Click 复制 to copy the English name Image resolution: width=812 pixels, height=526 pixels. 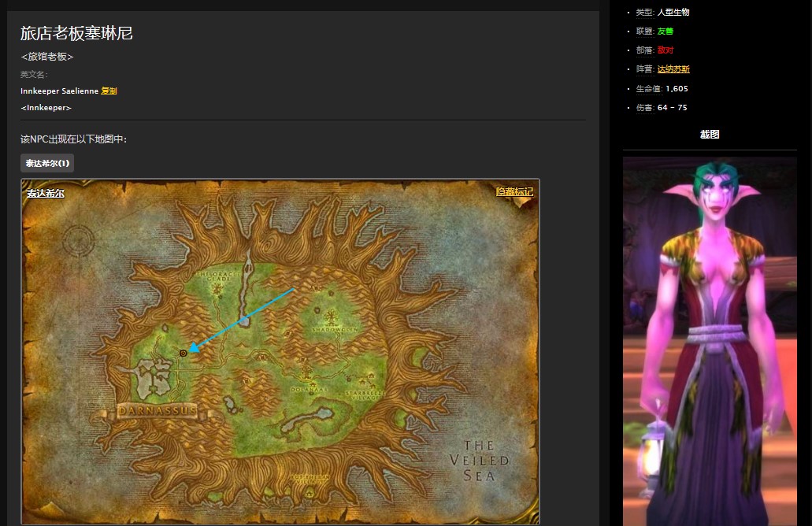tap(109, 91)
